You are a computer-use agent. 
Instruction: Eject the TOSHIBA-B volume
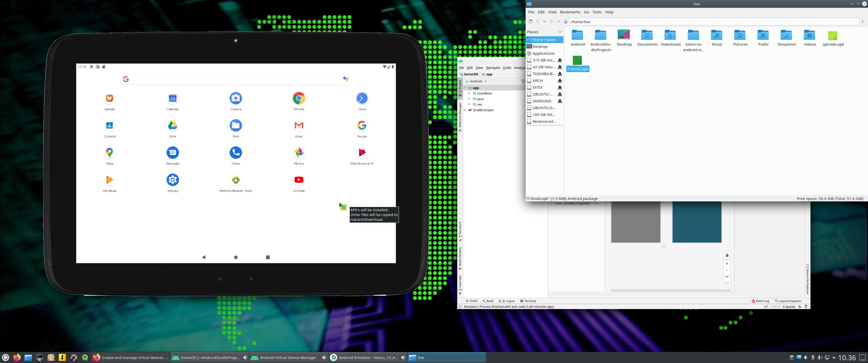560,74
